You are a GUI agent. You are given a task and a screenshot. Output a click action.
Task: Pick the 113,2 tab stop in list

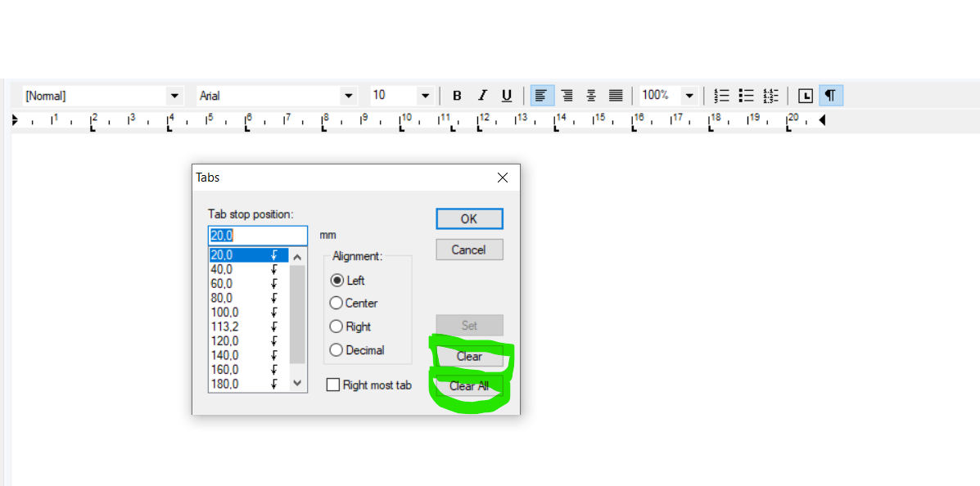(224, 326)
